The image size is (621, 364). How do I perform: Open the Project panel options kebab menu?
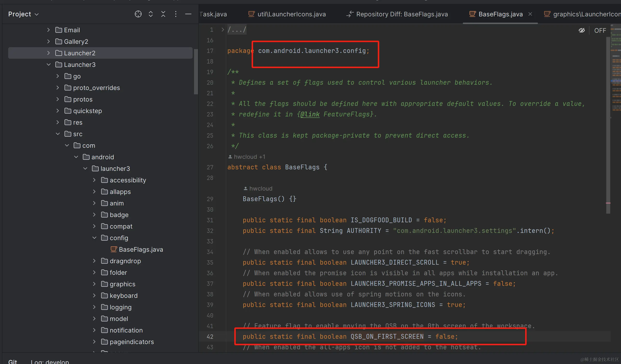[176, 14]
